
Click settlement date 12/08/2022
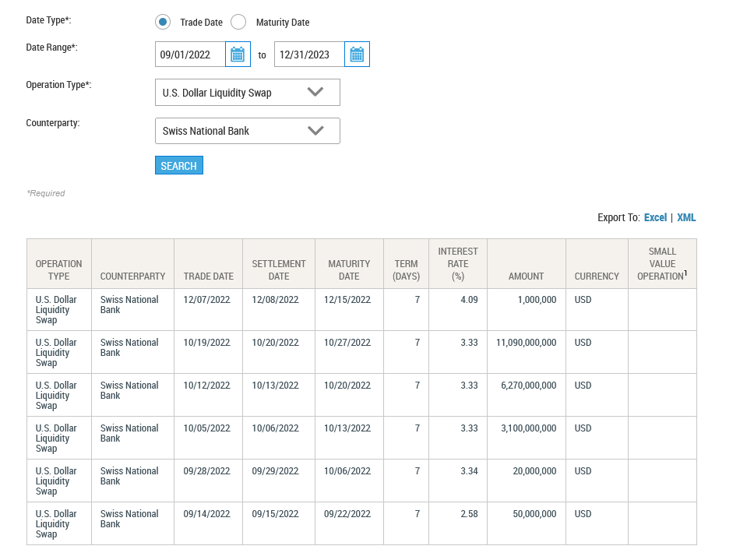click(x=276, y=300)
